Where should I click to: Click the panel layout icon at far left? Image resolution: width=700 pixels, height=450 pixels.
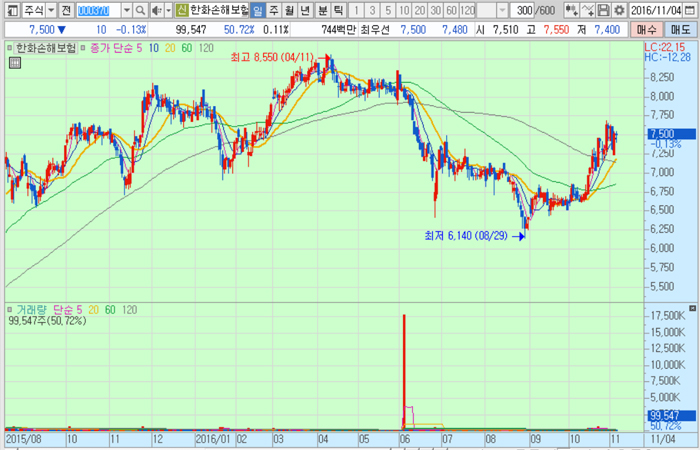(x=10, y=10)
